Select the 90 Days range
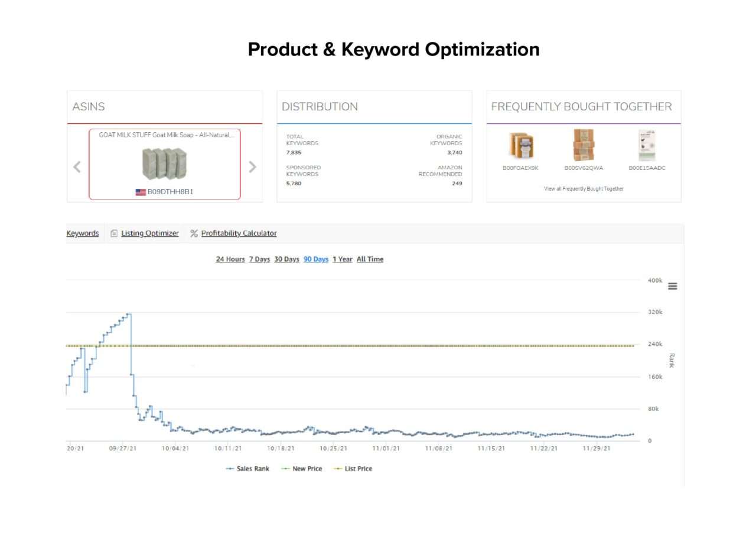 pos(316,259)
